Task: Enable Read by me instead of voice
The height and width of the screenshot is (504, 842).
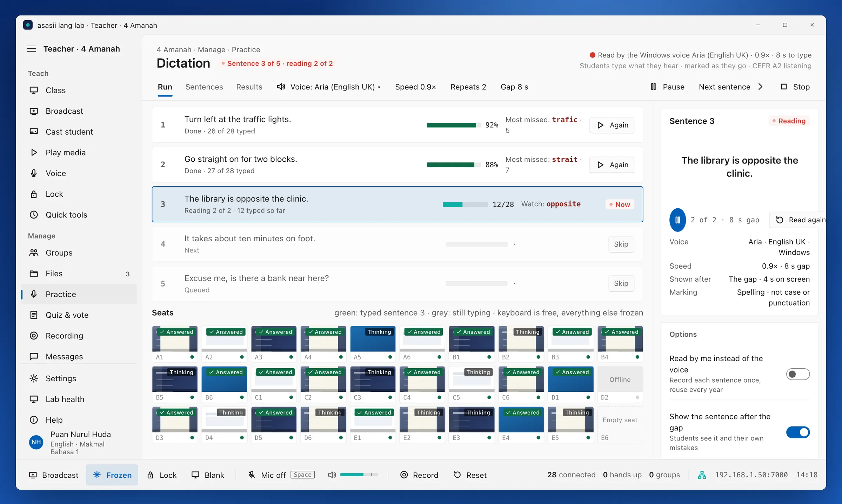Action: 798,374
